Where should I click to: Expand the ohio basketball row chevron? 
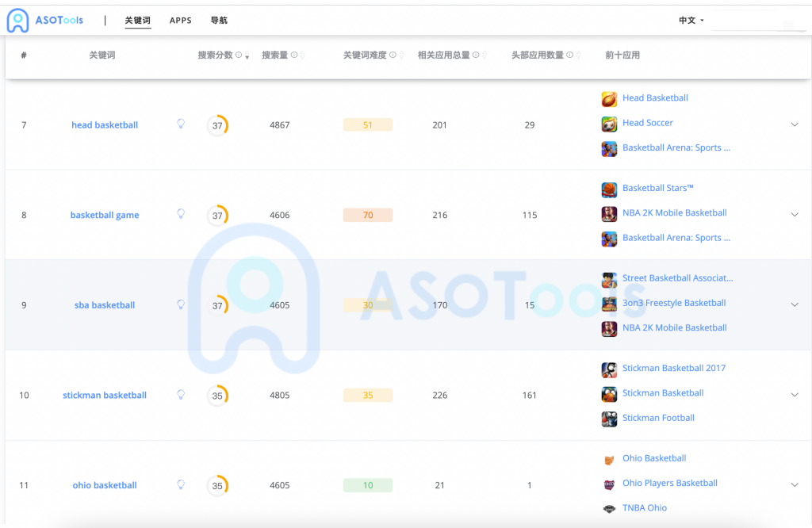point(795,485)
